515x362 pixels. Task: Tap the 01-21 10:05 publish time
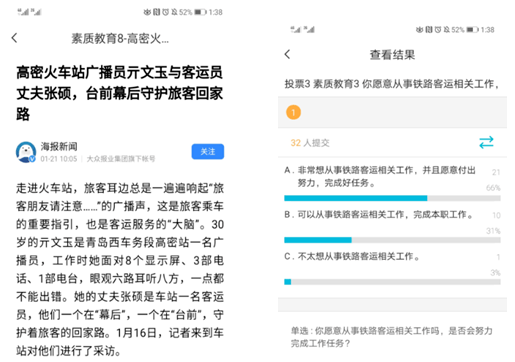(59, 159)
